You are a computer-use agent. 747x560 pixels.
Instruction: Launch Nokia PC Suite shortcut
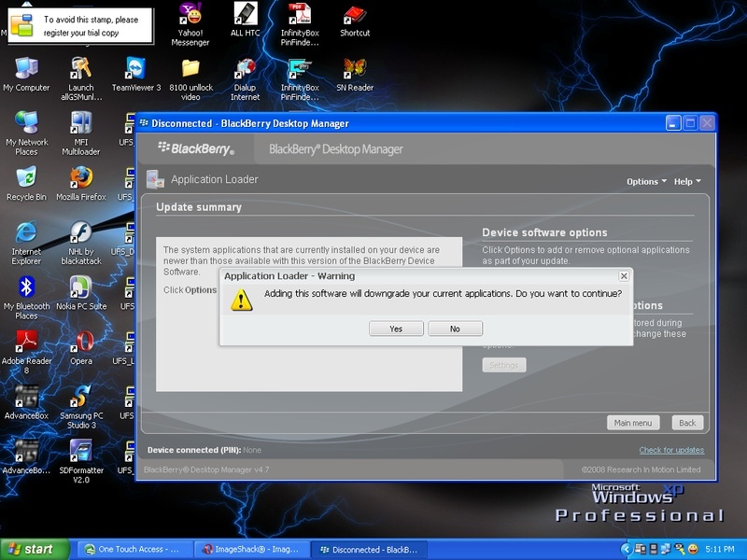[81, 293]
